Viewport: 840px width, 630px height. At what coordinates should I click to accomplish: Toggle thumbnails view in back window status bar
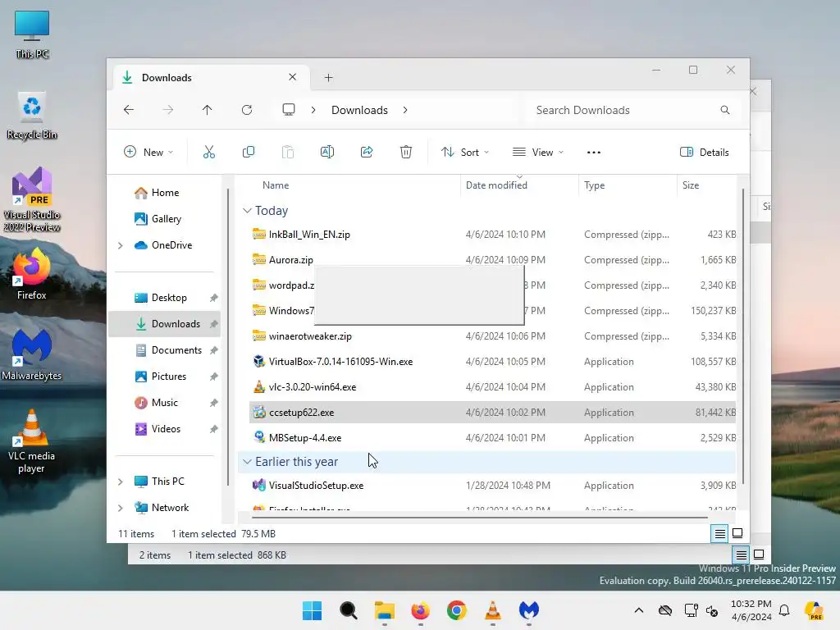pos(759,555)
